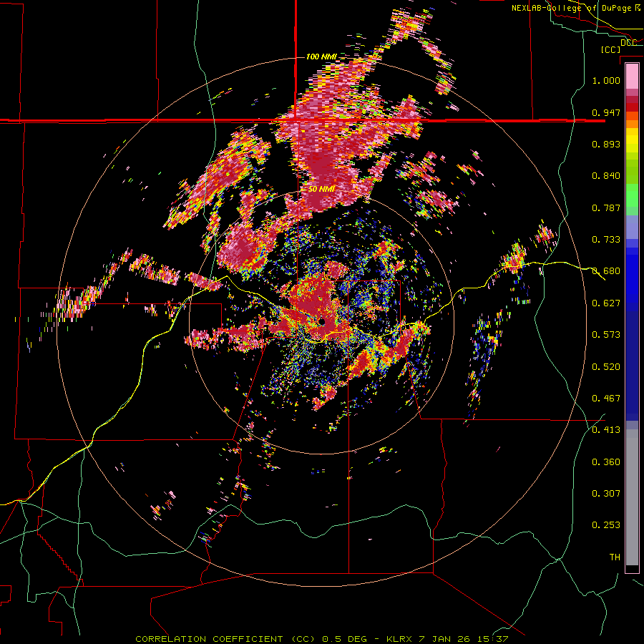Click the "0.680" scale value
The image size is (644, 644).
click(x=606, y=271)
